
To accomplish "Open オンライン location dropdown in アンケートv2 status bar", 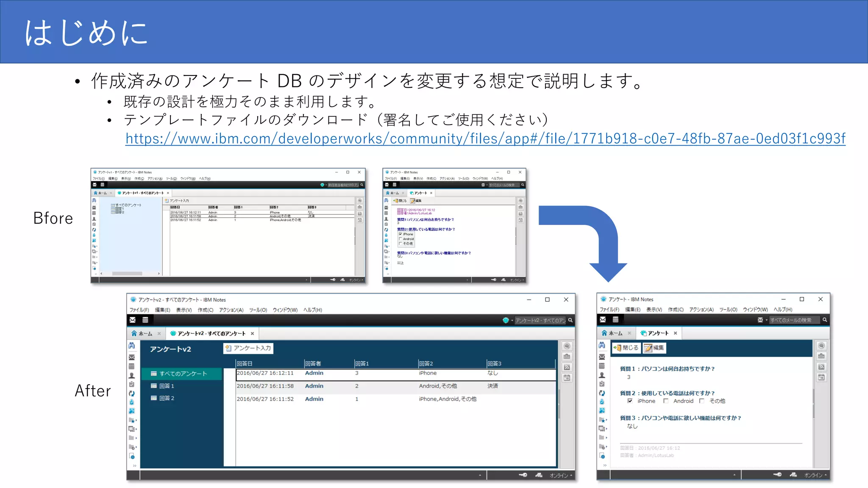I will pos(561,475).
